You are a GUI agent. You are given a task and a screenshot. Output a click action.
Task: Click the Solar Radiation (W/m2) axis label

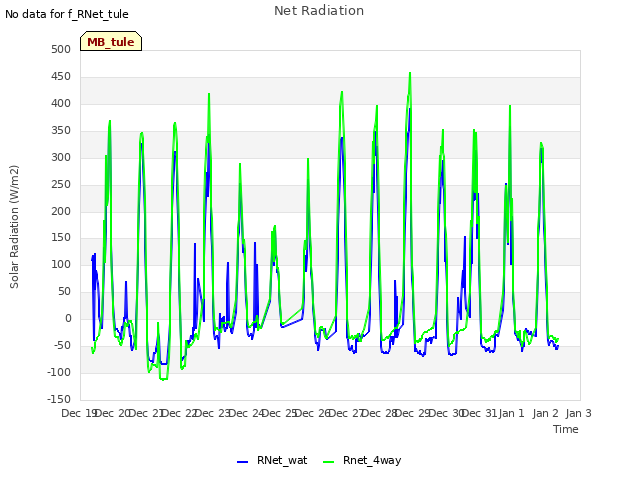(x=14, y=227)
